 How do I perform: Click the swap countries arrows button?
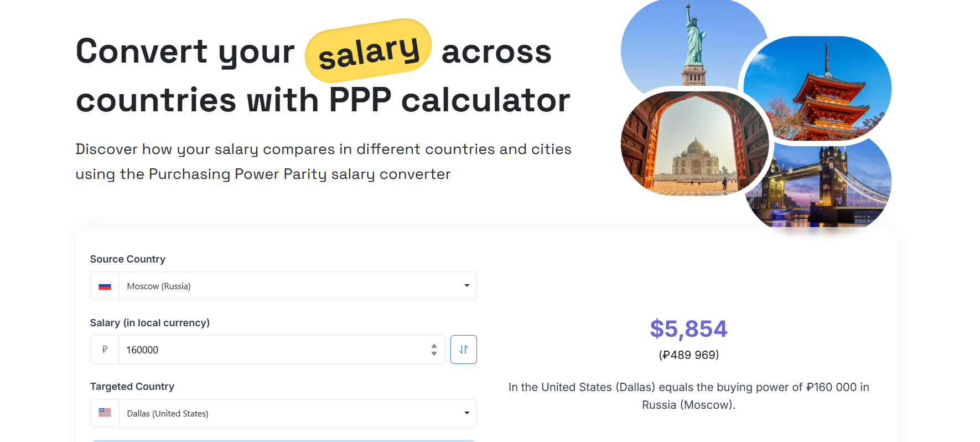(x=463, y=350)
